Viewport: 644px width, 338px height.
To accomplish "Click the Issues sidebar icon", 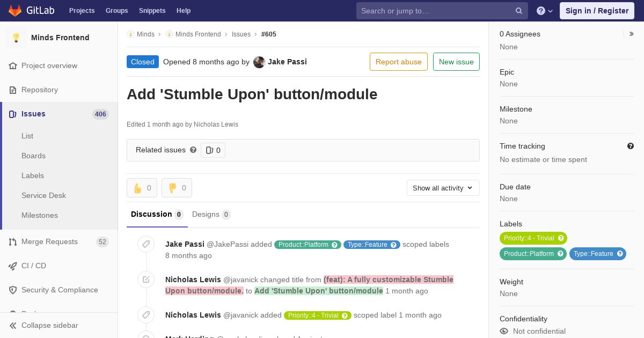I will point(13,114).
